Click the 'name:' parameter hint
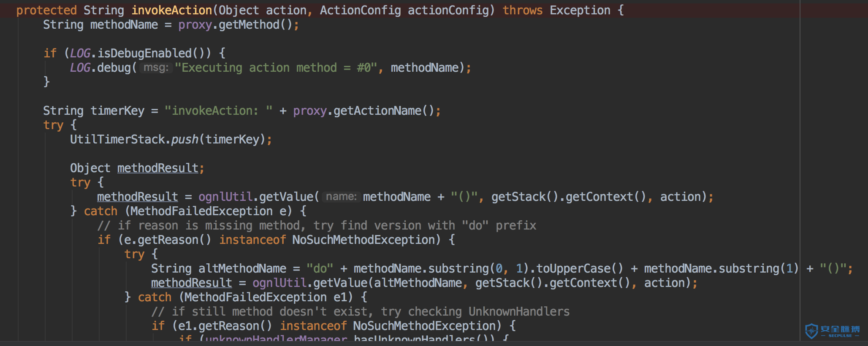 341,197
